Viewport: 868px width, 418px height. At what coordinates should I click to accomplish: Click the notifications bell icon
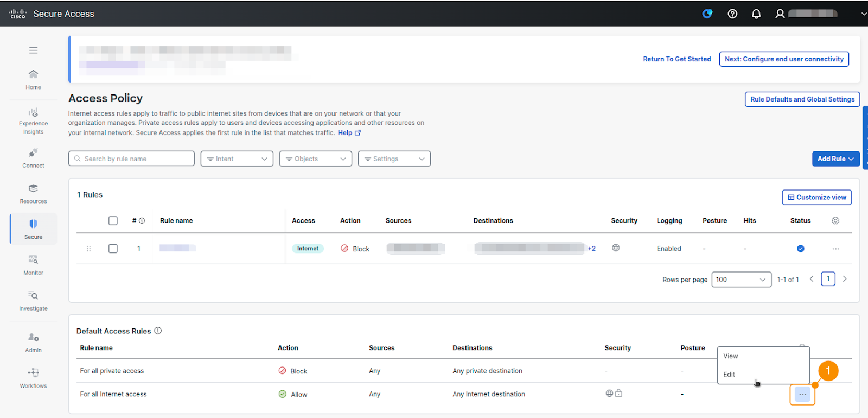pos(756,14)
